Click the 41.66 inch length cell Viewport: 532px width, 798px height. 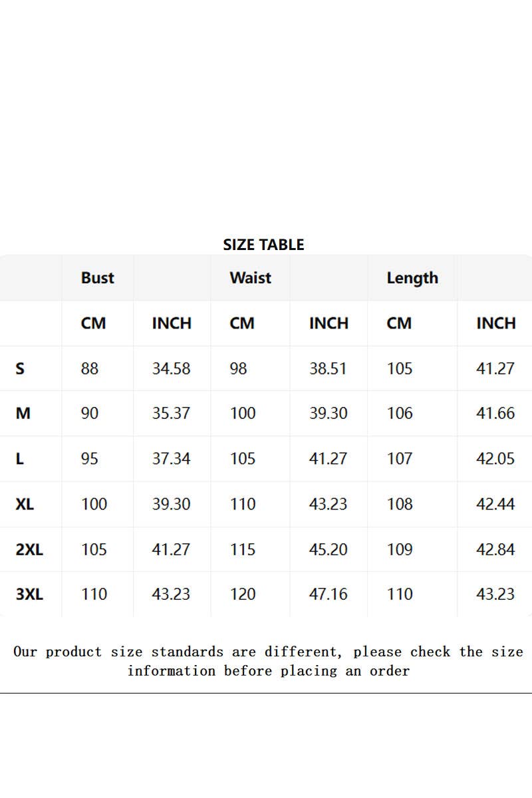(495, 414)
